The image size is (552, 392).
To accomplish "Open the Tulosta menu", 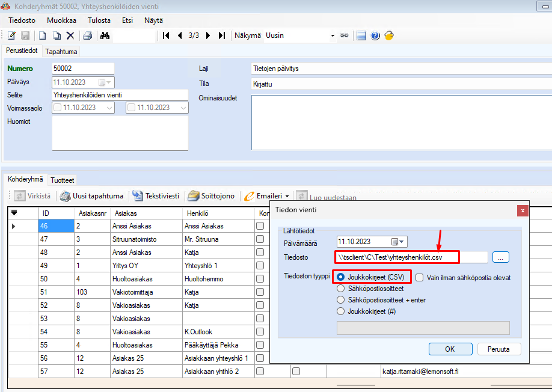I will coord(99,20).
